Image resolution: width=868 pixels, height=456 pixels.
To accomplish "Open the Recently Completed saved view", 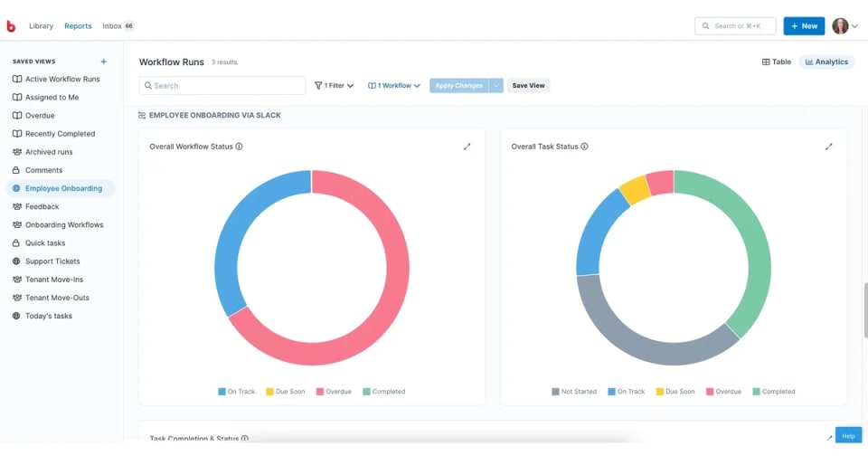I will 61,134.
